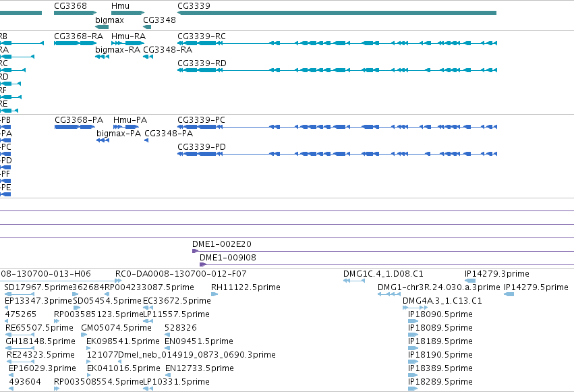574x392 pixels.
Task: Click the CG3339-RC label
Action: [x=202, y=36]
